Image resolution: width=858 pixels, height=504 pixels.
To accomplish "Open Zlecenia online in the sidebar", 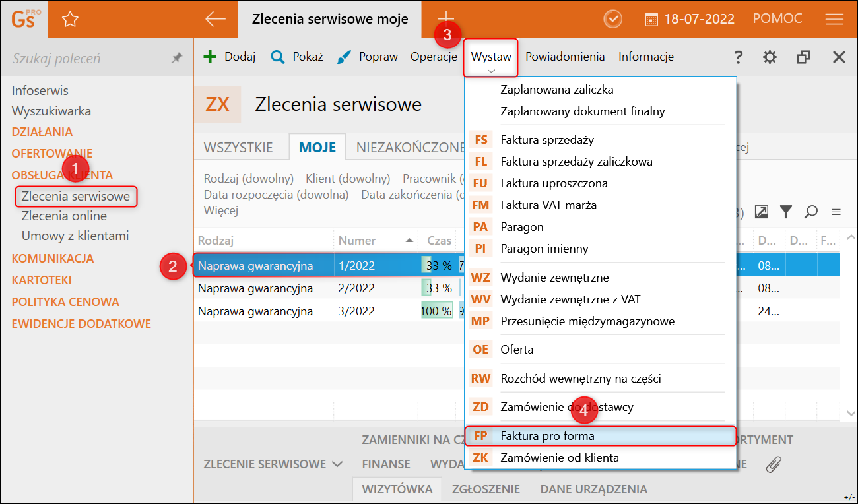I will tap(64, 216).
